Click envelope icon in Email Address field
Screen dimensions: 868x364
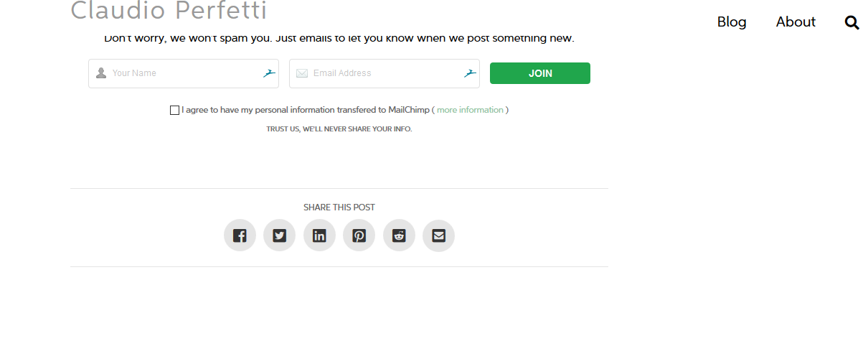(x=302, y=73)
